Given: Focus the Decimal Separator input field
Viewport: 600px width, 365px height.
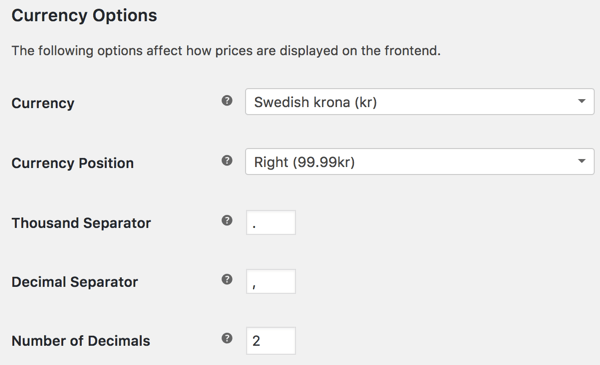Looking at the screenshot, I should click(271, 282).
